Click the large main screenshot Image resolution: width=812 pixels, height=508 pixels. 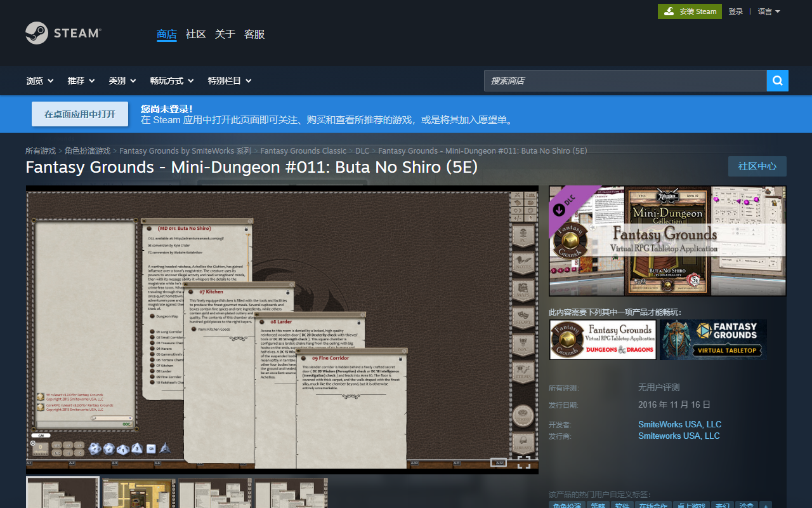tap(282, 330)
